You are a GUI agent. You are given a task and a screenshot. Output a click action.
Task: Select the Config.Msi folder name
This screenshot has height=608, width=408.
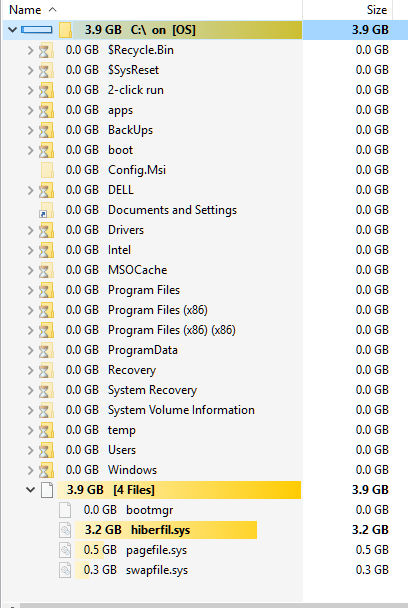137,170
